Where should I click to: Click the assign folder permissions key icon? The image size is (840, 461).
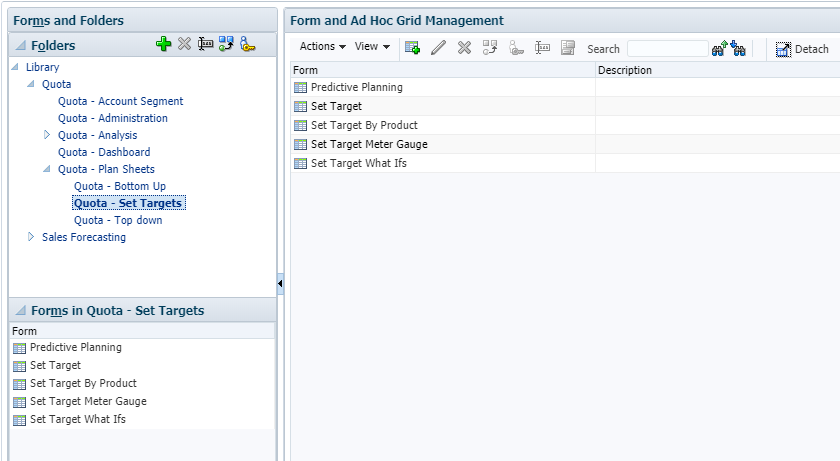[x=247, y=44]
